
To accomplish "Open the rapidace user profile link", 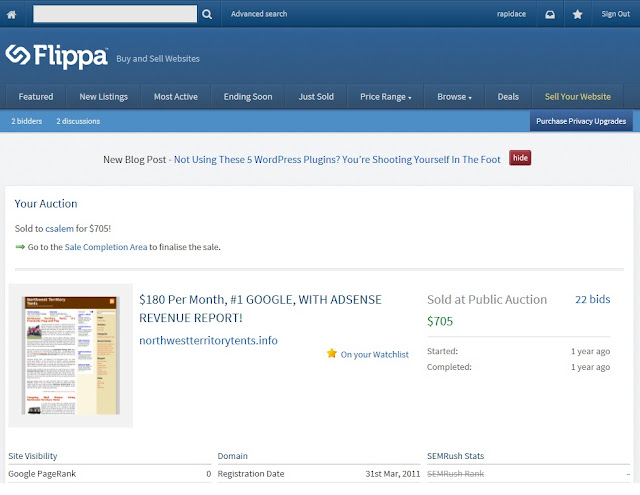I will click(x=511, y=14).
